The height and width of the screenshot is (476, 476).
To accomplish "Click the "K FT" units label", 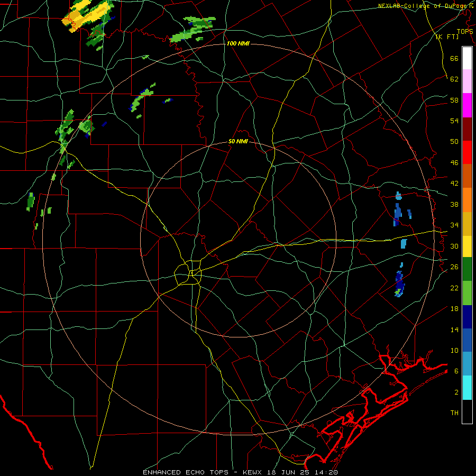I will pos(447,37).
